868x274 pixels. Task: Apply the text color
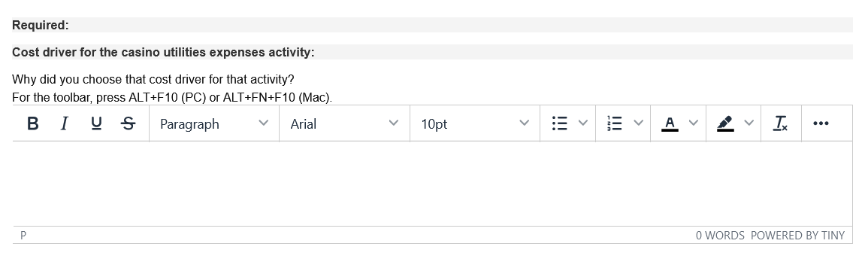tap(670, 123)
